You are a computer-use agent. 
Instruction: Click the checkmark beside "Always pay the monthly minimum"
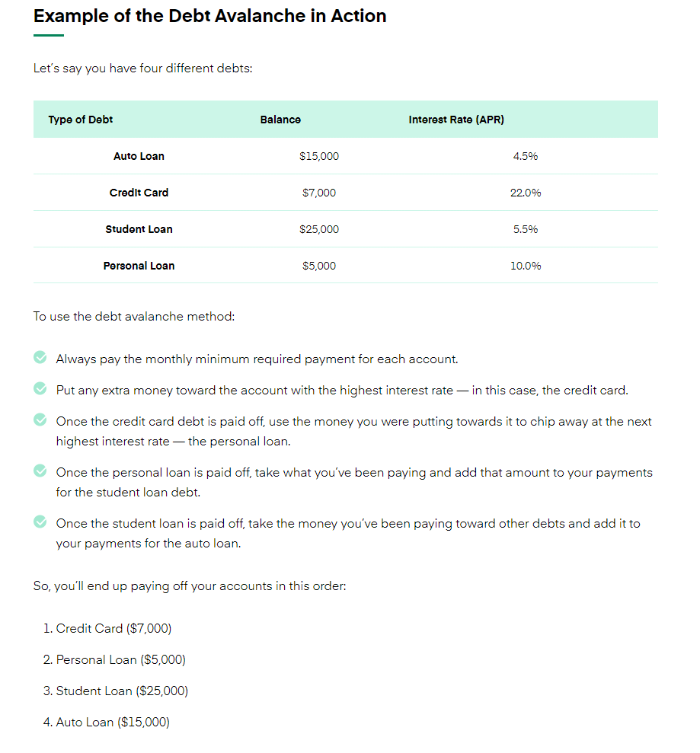coord(40,358)
